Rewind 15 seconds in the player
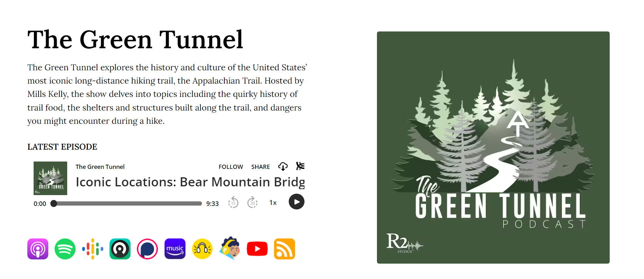The height and width of the screenshot is (279, 644). (x=233, y=202)
